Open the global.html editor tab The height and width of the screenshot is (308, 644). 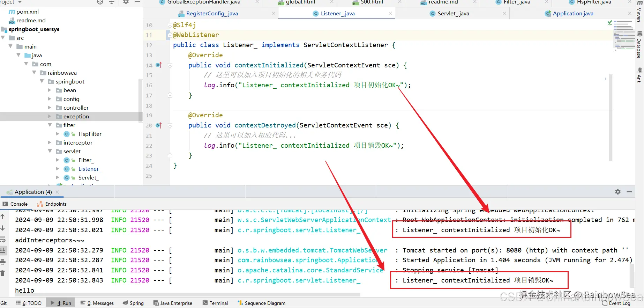300,2
